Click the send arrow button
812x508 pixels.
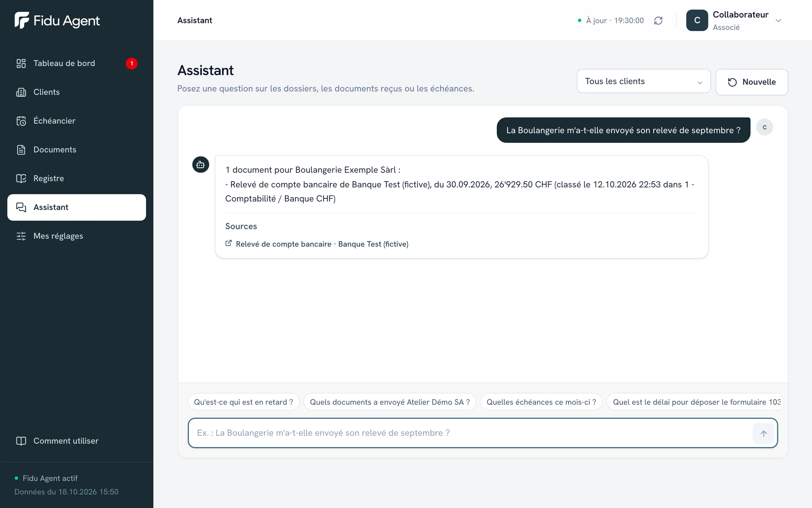(x=764, y=434)
